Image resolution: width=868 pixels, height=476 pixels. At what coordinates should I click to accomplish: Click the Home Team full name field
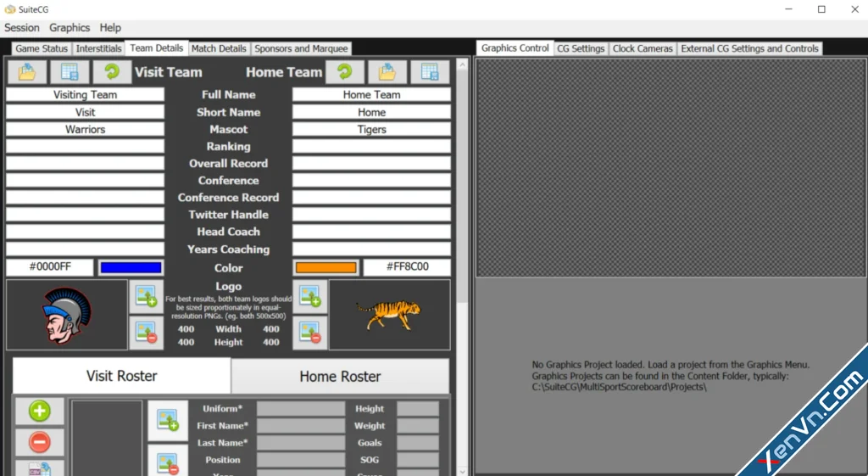point(371,95)
